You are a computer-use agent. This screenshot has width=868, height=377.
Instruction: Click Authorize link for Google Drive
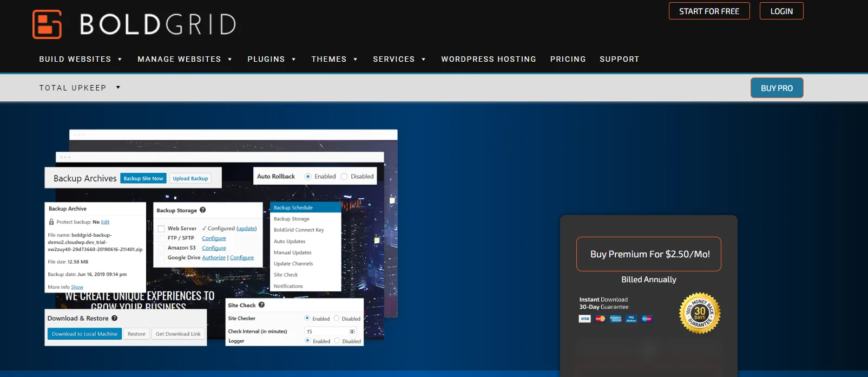pos(214,258)
